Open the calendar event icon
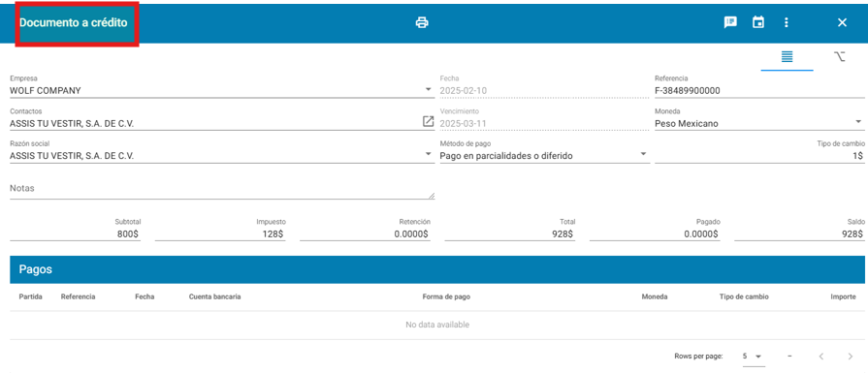This screenshot has width=868, height=373. pos(758,22)
